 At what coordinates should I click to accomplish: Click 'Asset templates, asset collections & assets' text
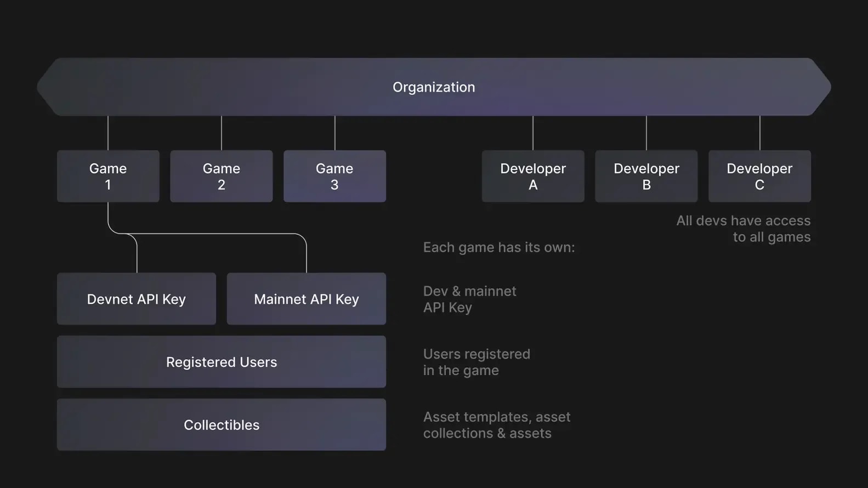497,425
